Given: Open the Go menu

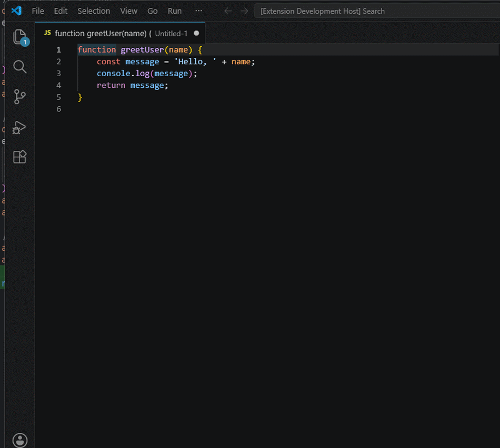Looking at the screenshot, I should click(x=153, y=11).
